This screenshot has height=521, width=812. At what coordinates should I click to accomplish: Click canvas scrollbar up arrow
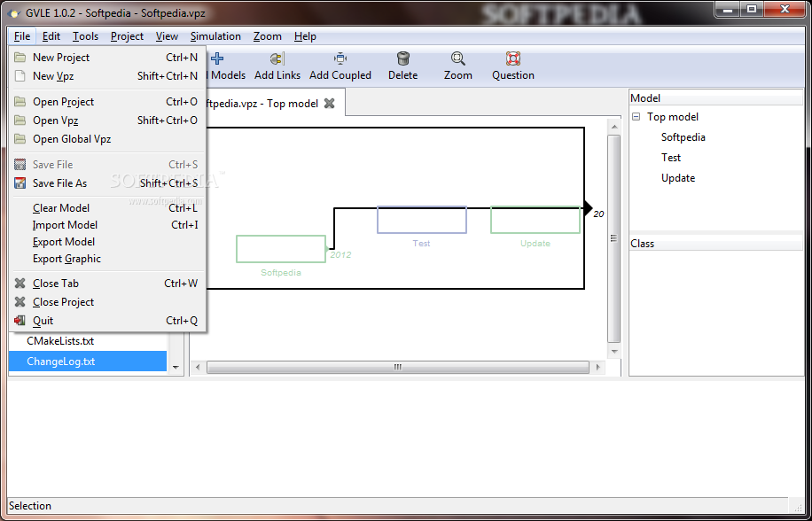click(x=614, y=127)
